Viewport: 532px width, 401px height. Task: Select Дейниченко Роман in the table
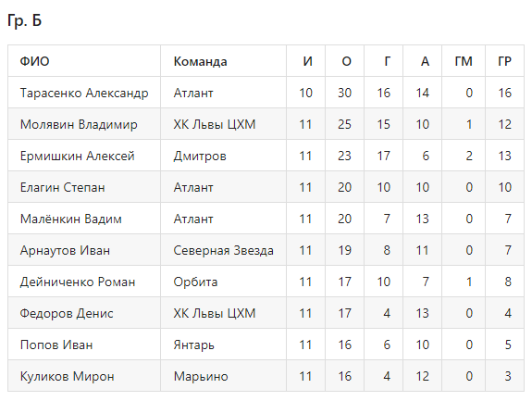click(78, 282)
